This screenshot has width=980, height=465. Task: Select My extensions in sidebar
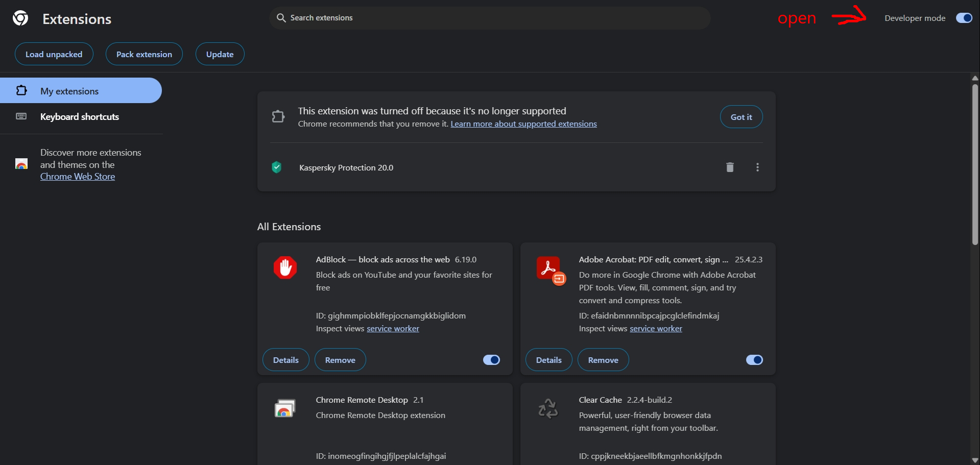[x=81, y=90]
